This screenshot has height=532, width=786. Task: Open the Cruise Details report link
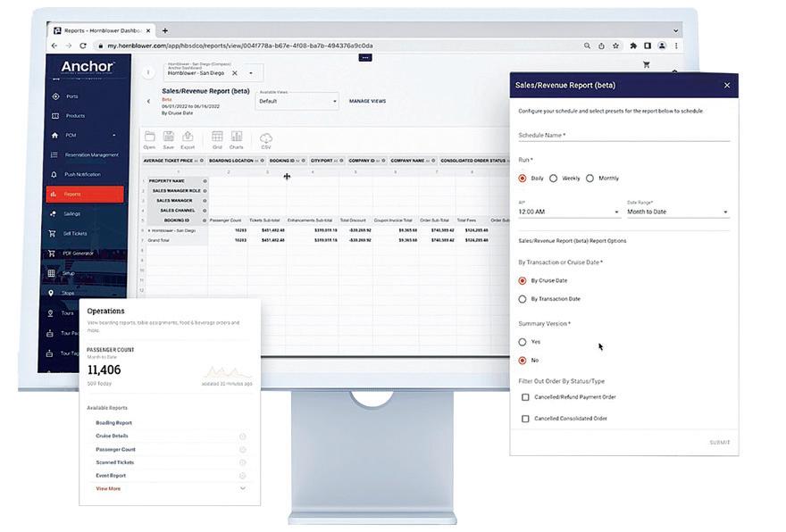(x=112, y=436)
